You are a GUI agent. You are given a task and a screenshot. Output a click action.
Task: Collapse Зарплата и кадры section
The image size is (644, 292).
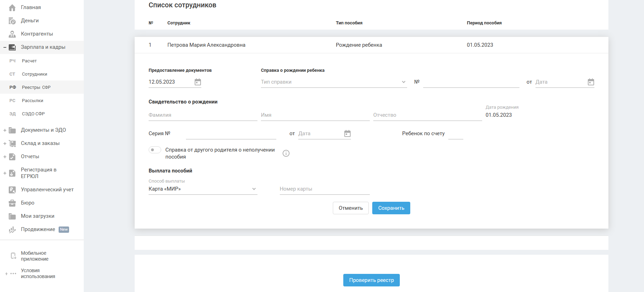(5, 47)
